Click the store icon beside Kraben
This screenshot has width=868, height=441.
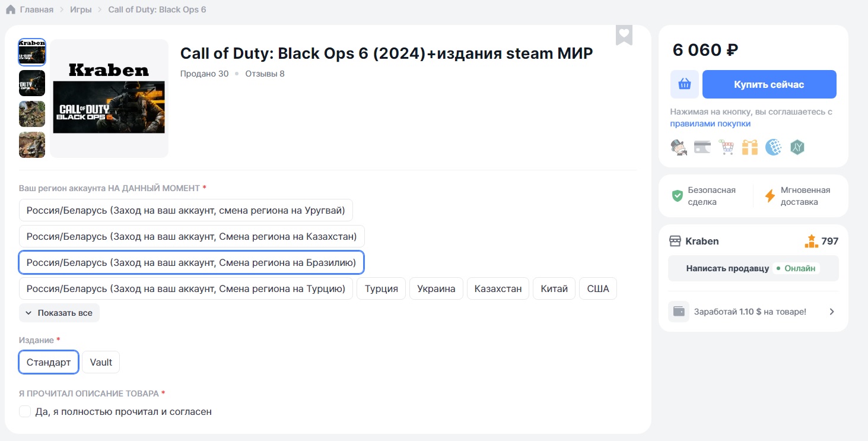(x=675, y=241)
